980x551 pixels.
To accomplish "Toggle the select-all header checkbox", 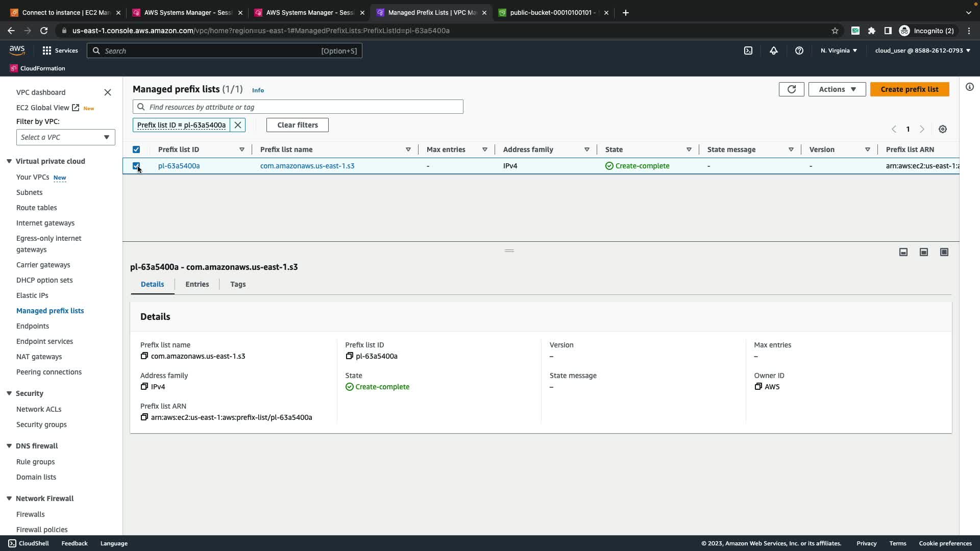I will [x=136, y=149].
